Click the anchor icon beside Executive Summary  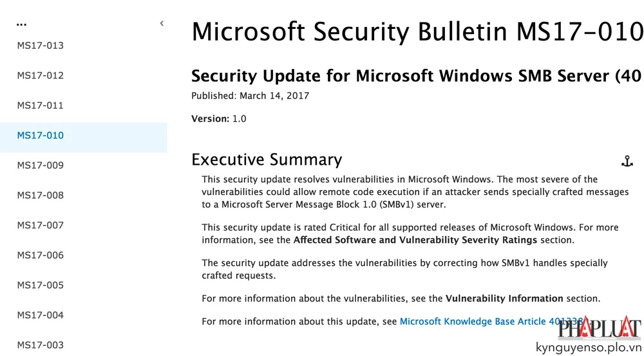pyautogui.click(x=627, y=161)
